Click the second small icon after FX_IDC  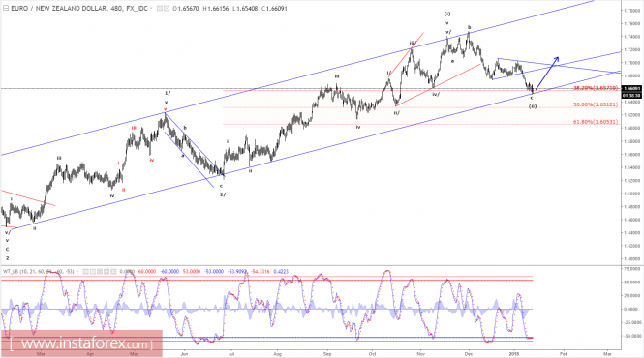(x=167, y=8)
